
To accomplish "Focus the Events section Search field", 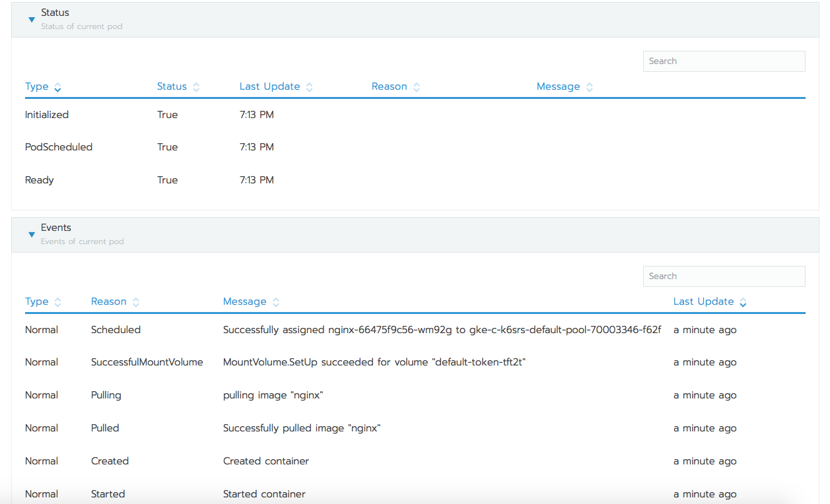I will click(724, 276).
